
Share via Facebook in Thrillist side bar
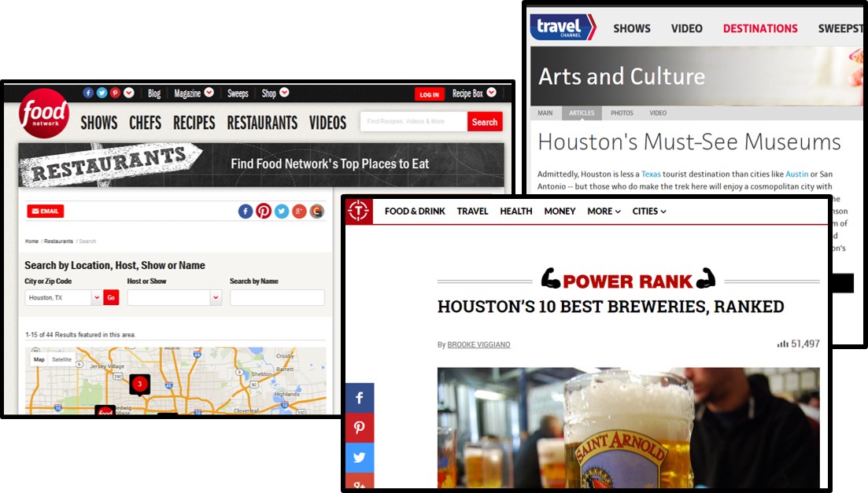click(x=360, y=399)
